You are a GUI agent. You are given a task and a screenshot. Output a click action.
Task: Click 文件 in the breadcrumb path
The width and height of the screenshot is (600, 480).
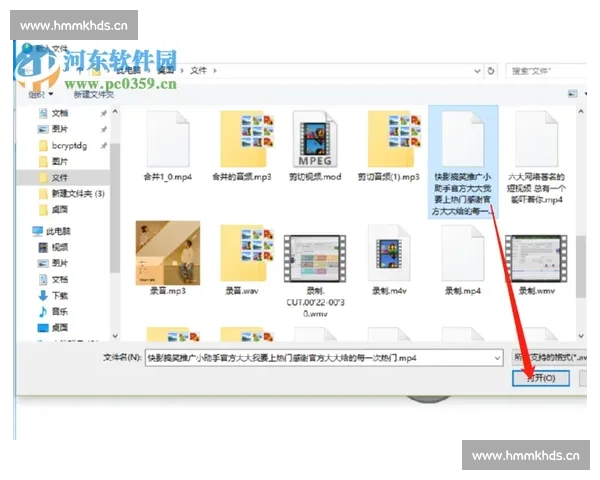coord(199,70)
